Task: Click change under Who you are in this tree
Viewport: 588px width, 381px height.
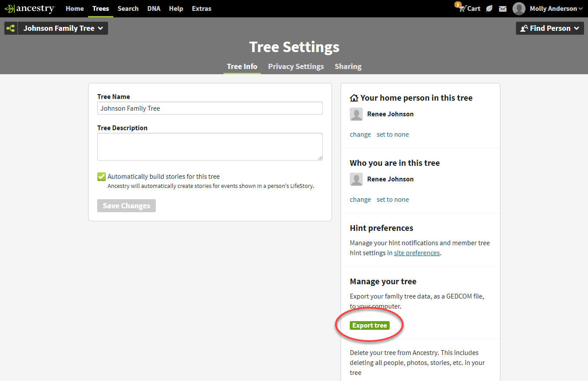Action: click(360, 200)
